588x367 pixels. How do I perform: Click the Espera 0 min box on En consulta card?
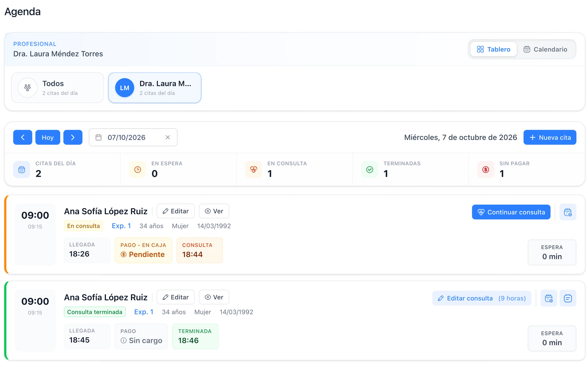click(552, 252)
